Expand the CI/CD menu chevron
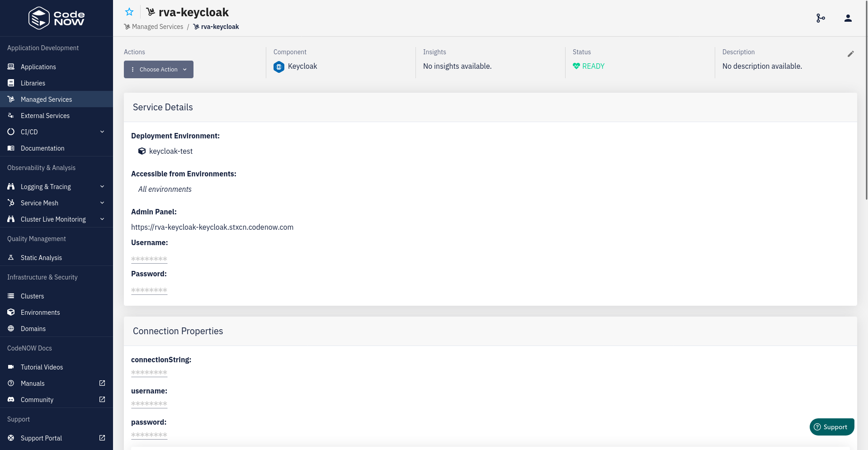 click(x=102, y=132)
